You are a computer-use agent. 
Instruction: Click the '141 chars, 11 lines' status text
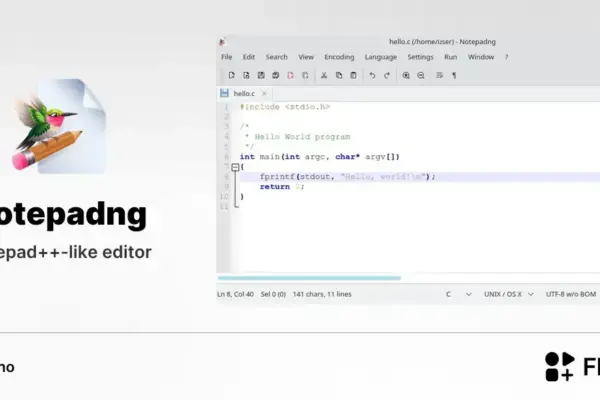322,294
